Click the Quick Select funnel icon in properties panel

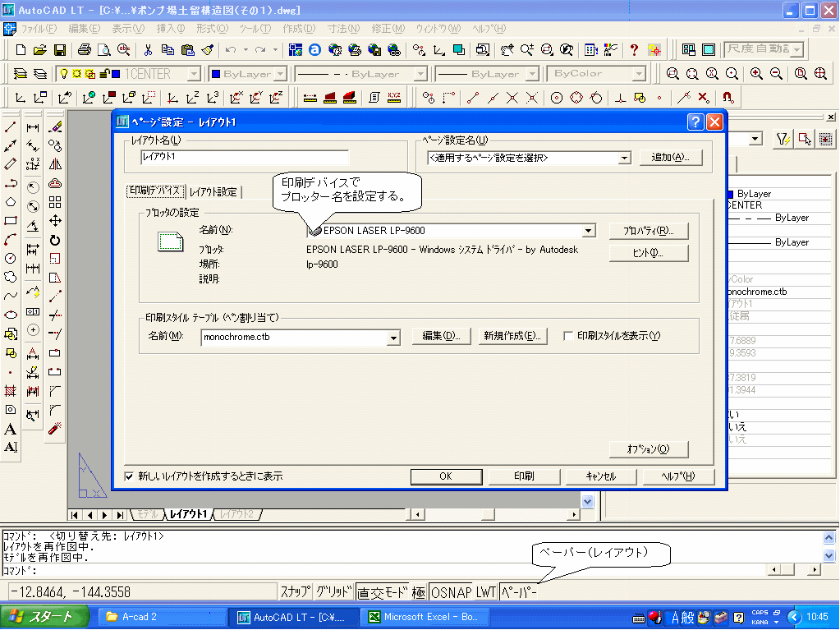pos(783,140)
